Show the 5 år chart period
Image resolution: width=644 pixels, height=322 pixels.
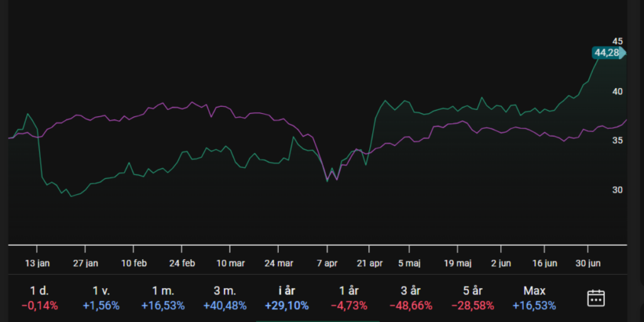coord(472,298)
